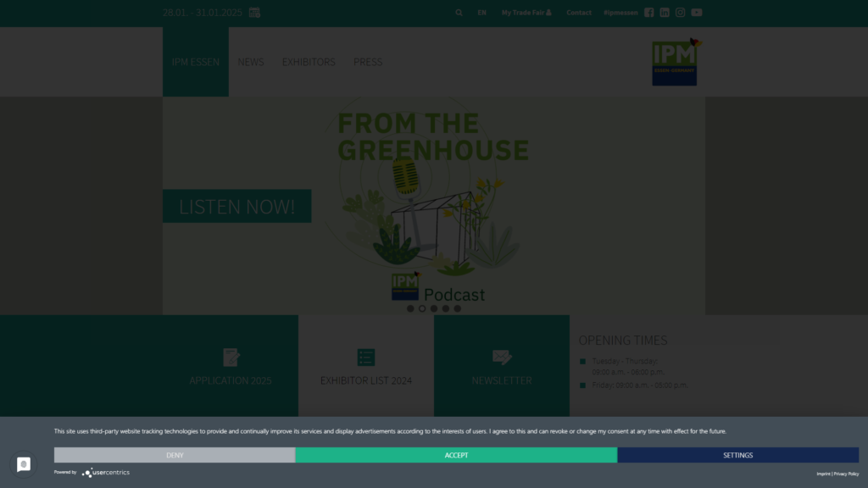
Task: Go to first carousel slide dot
Action: 410,308
